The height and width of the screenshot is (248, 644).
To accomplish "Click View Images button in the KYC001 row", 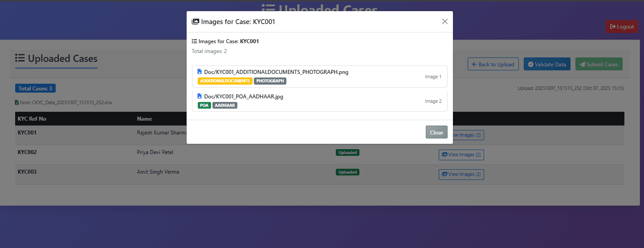I will [x=468, y=135].
